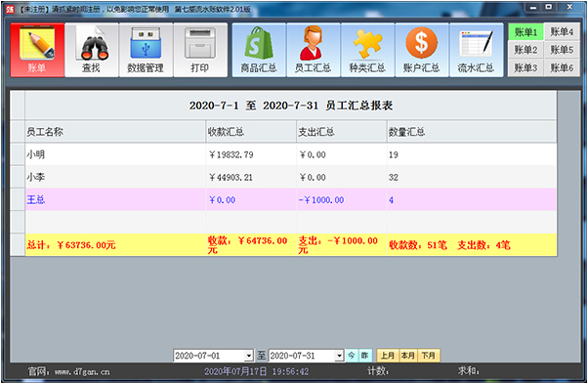
Task: Select the 小李 employee row name
Action: (x=35, y=177)
